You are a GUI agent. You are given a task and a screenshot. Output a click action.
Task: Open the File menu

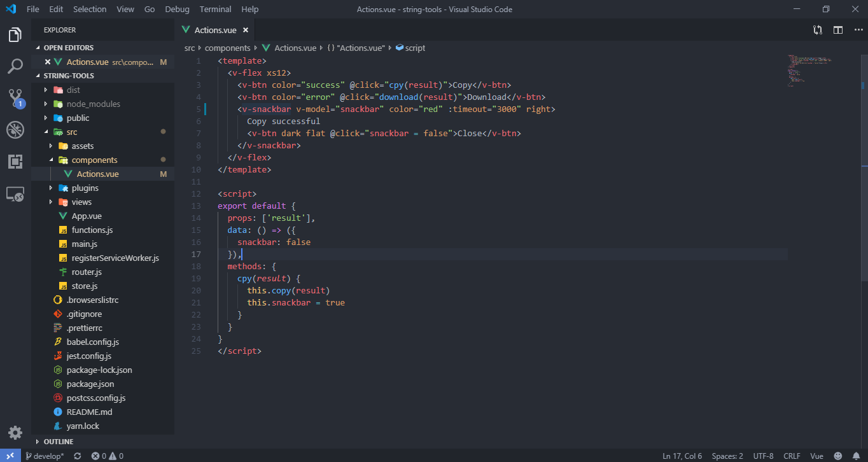click(33, 10)
